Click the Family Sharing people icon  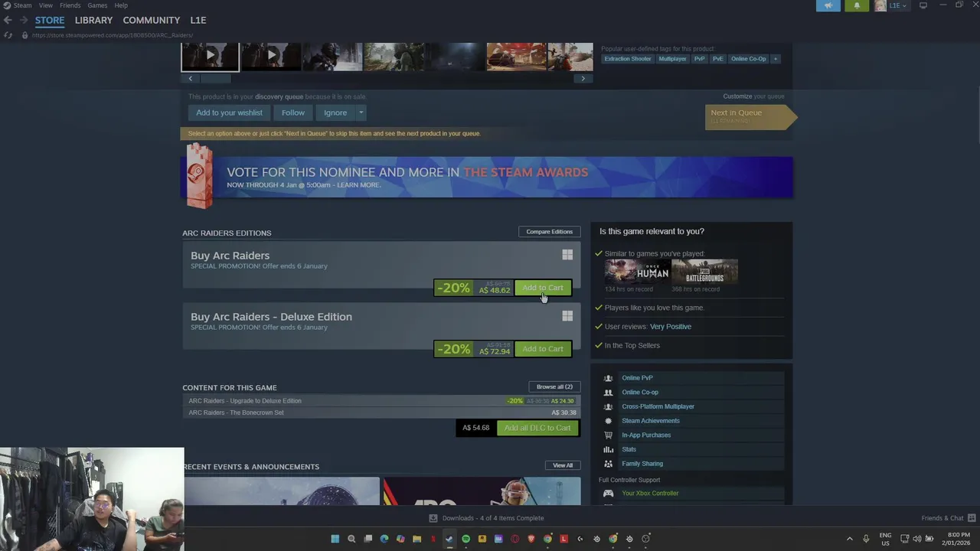click(x=608, y=464)
